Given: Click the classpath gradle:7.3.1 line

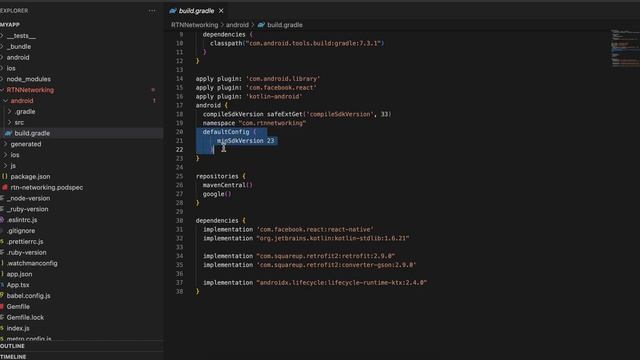Looking at the screenshot, I should point(297,43).
